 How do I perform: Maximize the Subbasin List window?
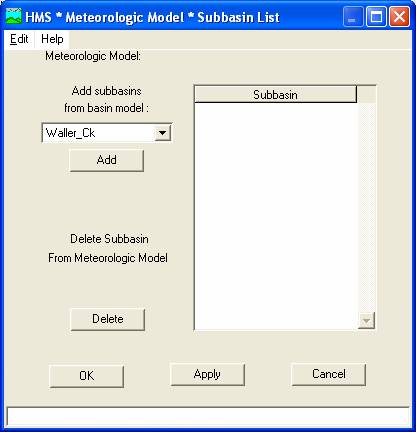click(x=376, y=17)
